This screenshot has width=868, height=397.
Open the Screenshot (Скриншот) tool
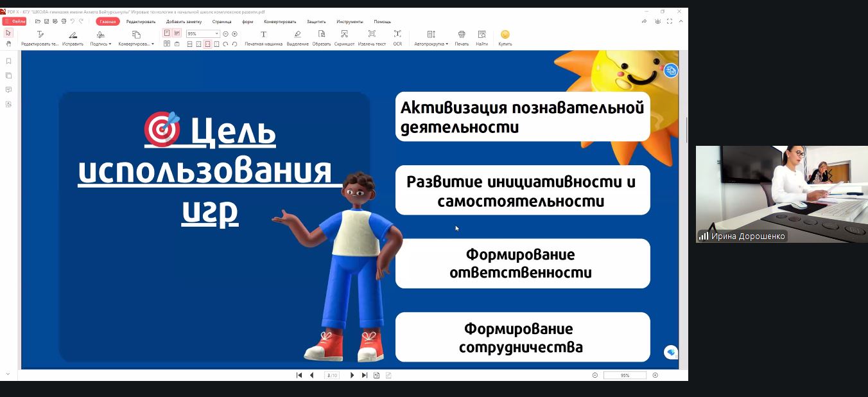(344, 37)
